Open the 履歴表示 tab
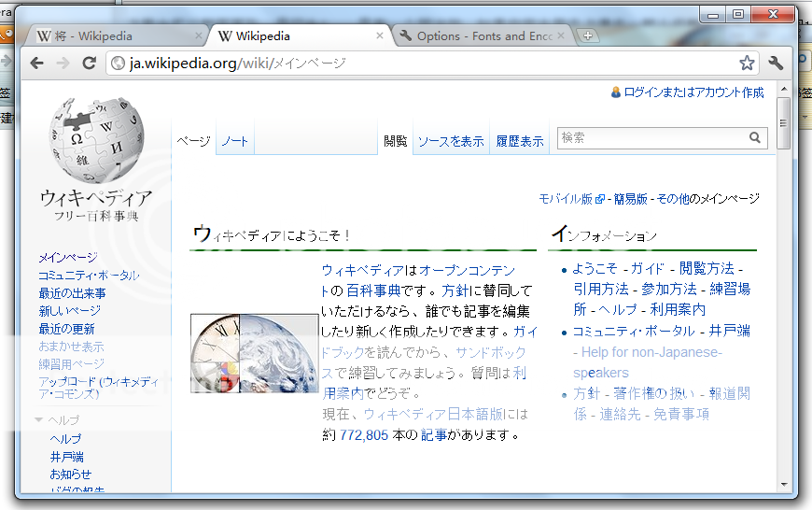Screen dimensions: 812x510 (520, 141)
